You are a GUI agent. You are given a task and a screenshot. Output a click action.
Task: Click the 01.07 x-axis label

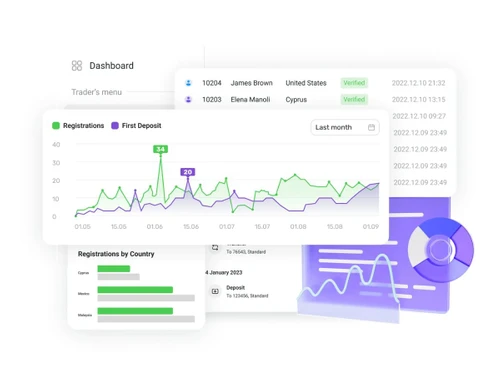[227, 227]
